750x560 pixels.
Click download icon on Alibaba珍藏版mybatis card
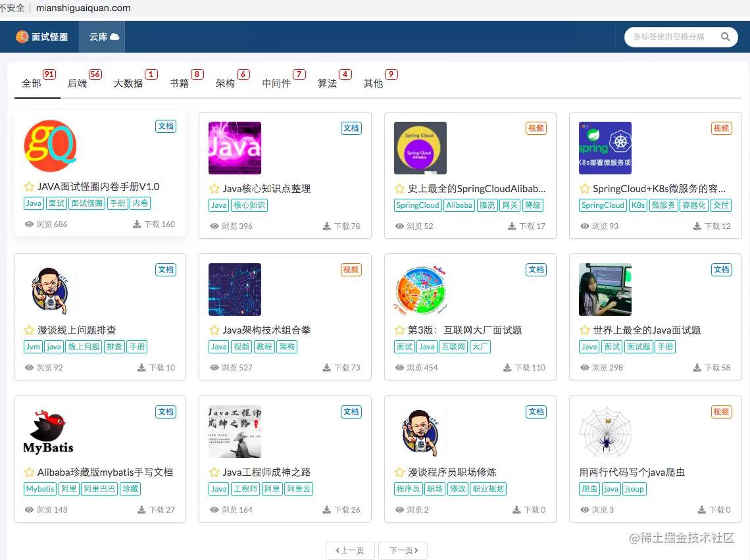[141, 510]
